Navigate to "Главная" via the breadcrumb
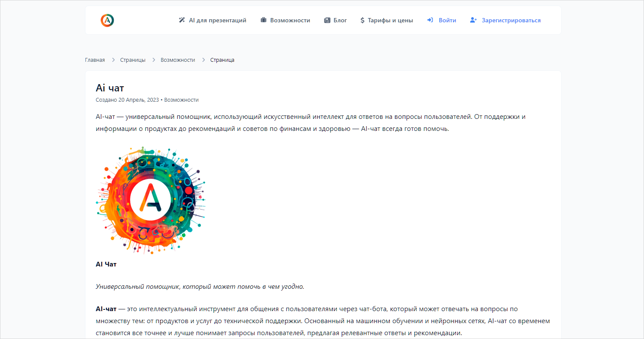 pyautogui.click(x=94, y=60)
